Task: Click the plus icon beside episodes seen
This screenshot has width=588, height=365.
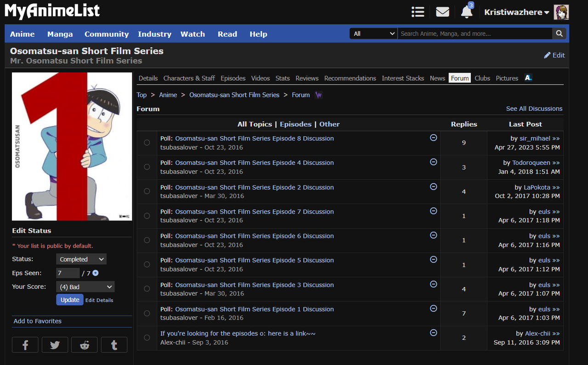Action: pos(96,273)
